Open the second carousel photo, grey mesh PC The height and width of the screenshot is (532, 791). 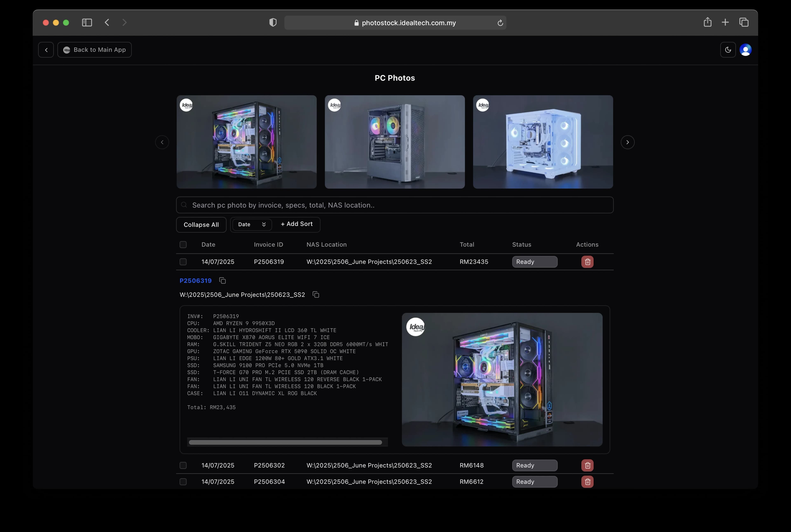[x=395, y=142]
